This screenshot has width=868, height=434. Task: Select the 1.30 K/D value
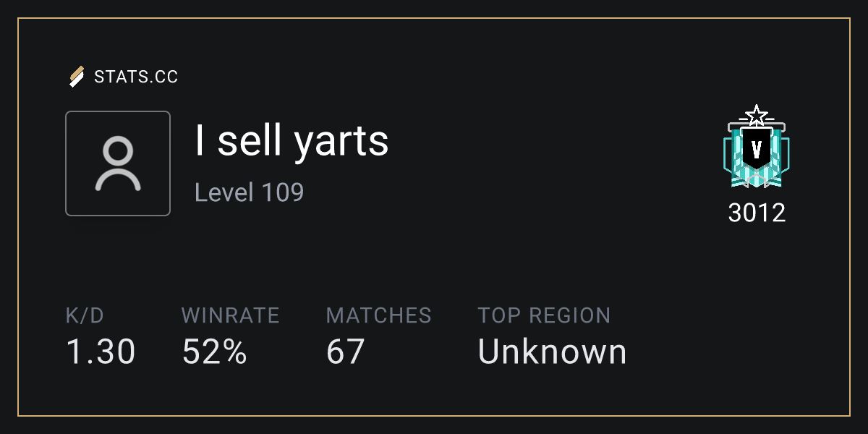click(101, 352)
